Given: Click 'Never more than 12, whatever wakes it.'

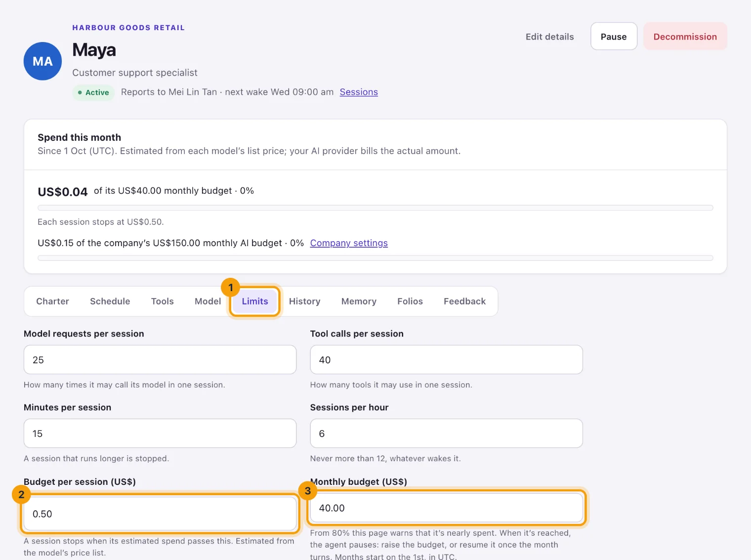Looking at the screenshot, I should click(385, 459).
